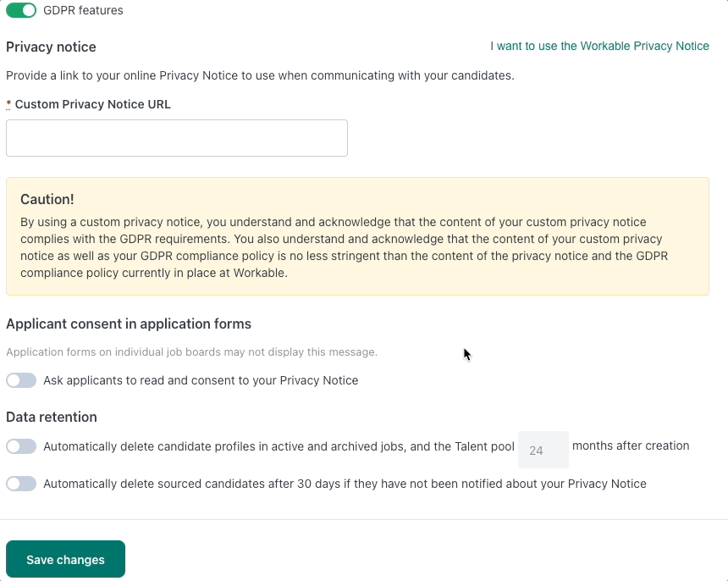728x581 pixels.
Task: Click 'Automatically delete candidate profiles' label text
Action: [x=279, y=446]
